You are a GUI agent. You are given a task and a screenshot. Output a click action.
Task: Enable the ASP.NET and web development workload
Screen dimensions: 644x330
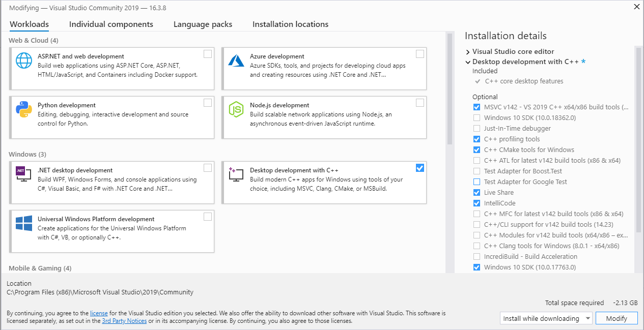[208, 54]
